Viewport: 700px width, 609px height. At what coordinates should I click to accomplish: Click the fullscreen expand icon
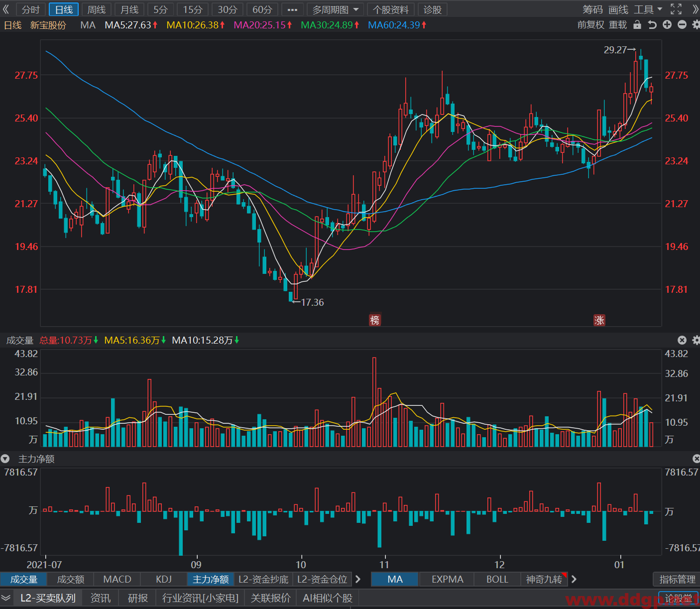click(x=676, y=9)
